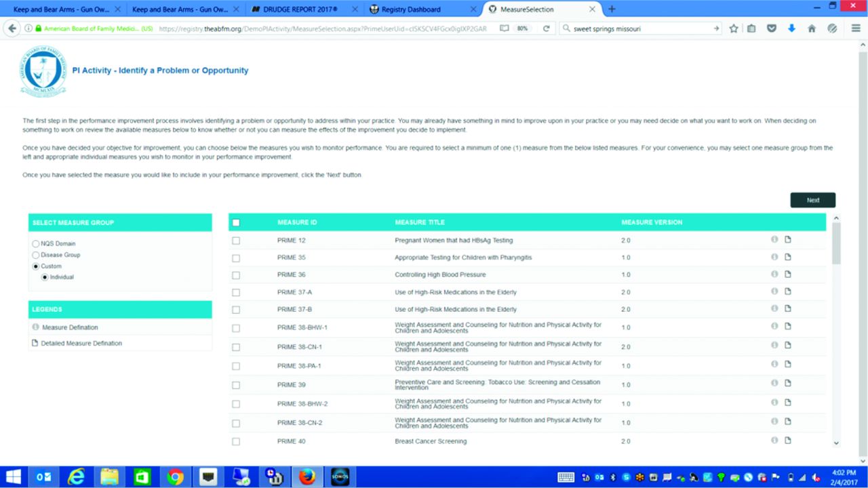Open Firefox downloads arrow icon
This screenshot has height=488, width=868.
(791, 28)
